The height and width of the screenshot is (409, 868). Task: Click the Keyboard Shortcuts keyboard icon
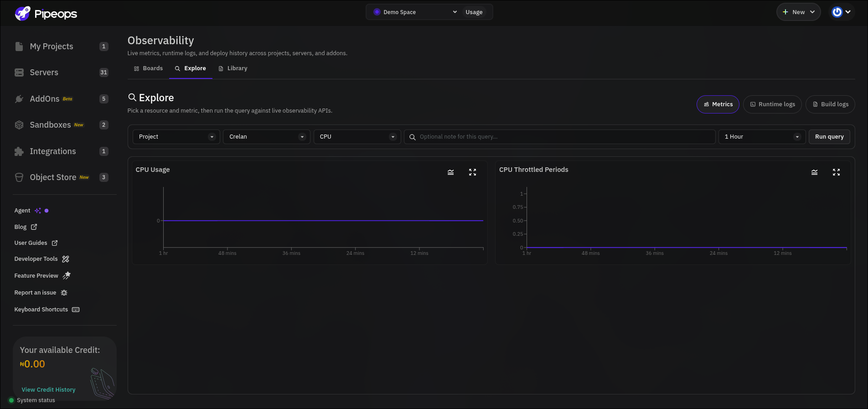[x=76, y=310]
